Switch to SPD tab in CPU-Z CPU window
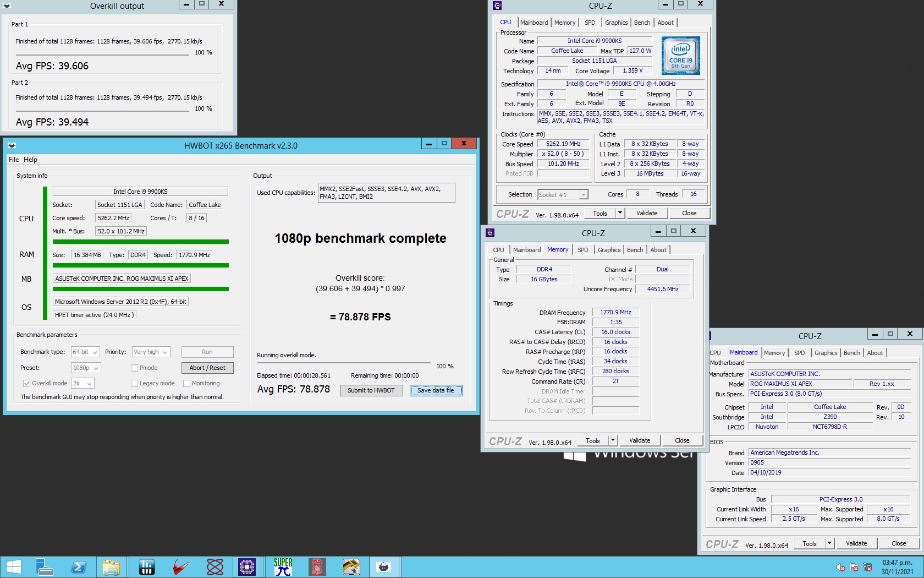 590,23
